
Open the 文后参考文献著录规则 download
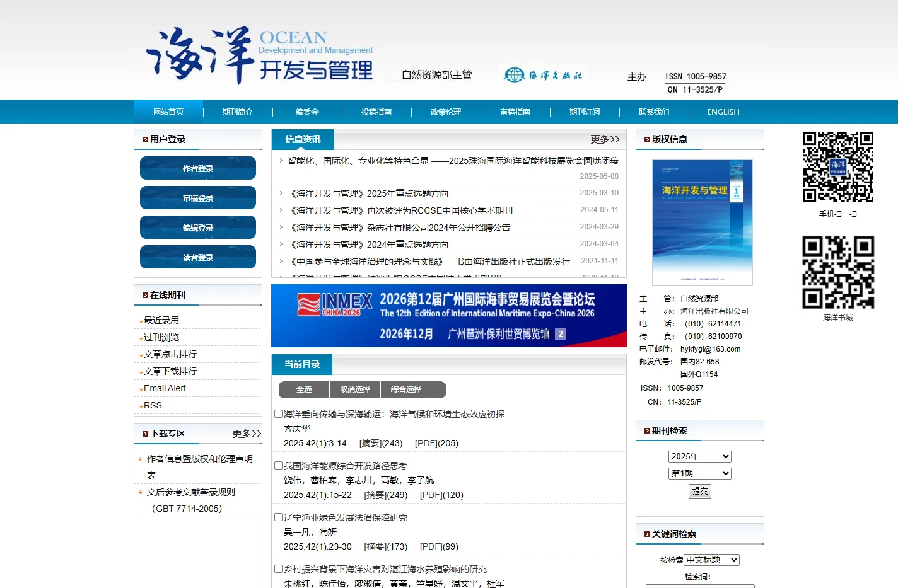(x=190, y=500)
